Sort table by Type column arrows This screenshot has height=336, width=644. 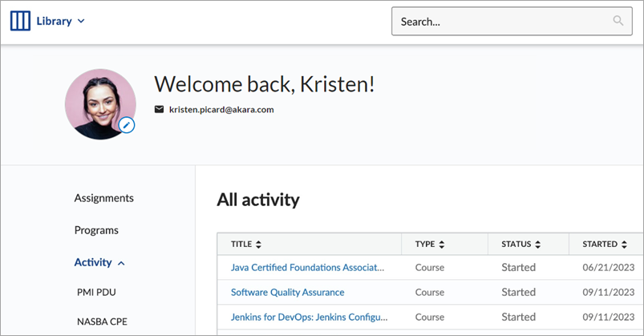tap(442, 244)
